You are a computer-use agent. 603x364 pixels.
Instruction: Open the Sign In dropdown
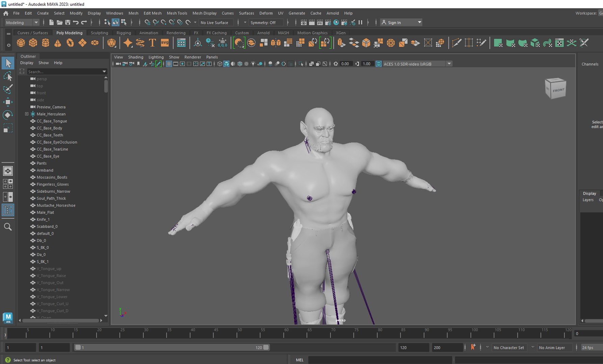click(x=402, y=23)
